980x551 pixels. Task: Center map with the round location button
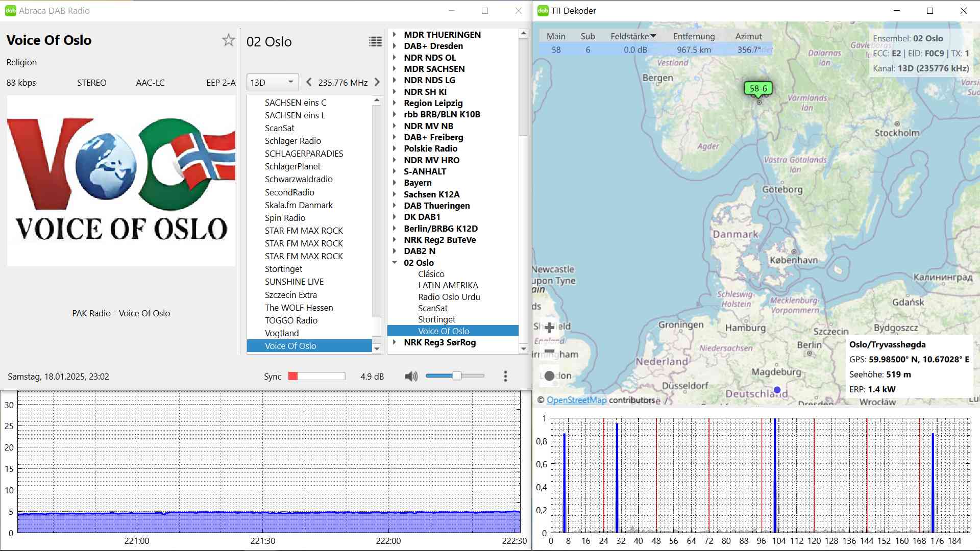pyautogui.click(x=549, y=376)
